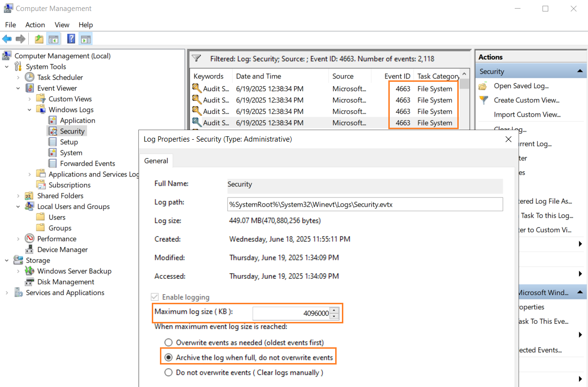Open the View menu
588x387 pixels.
(62, 25)
